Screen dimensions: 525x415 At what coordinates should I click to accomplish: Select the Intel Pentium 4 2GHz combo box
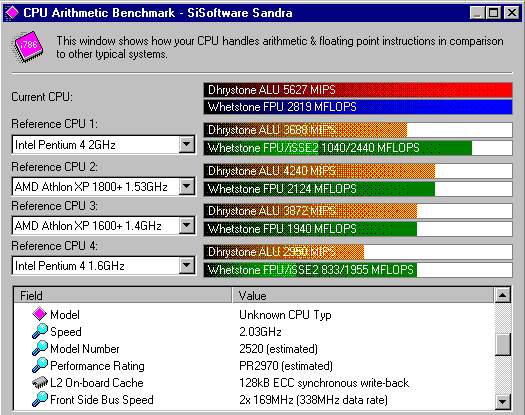(103, 145)
